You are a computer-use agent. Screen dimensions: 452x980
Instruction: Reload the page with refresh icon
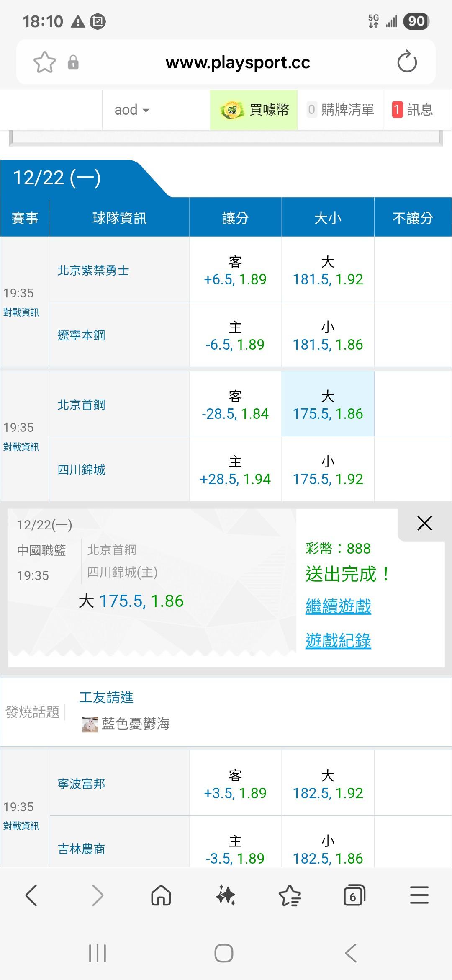click(x=407, y=62)
